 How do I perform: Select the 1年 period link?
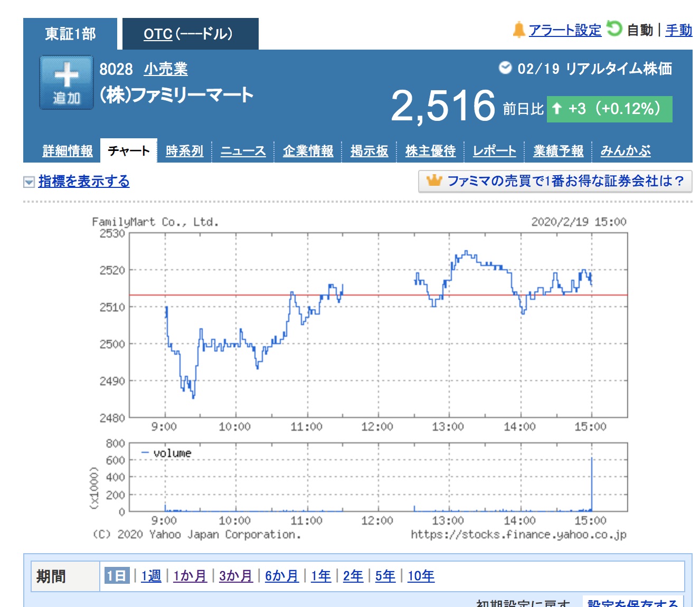pyautogui.click(x=321, y=576)
